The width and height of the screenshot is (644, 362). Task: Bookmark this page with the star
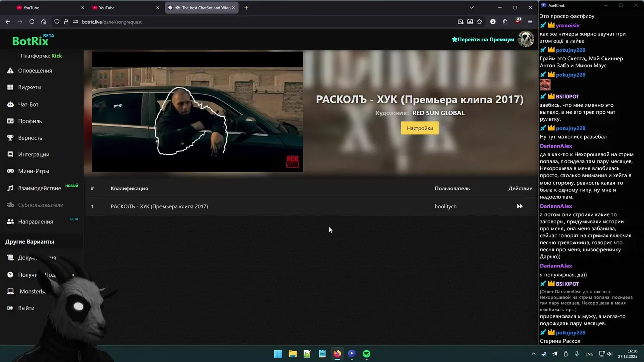click(x=479, y=22)
